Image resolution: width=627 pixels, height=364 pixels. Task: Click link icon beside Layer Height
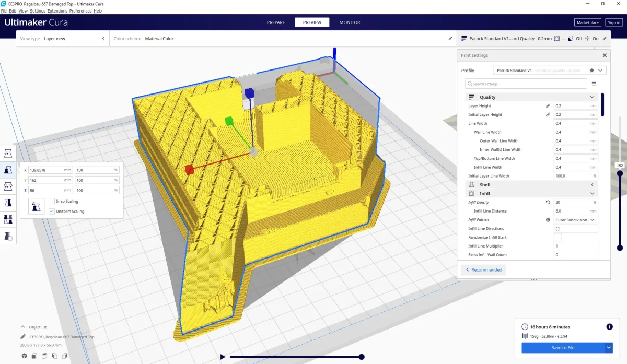click(548, 105)
